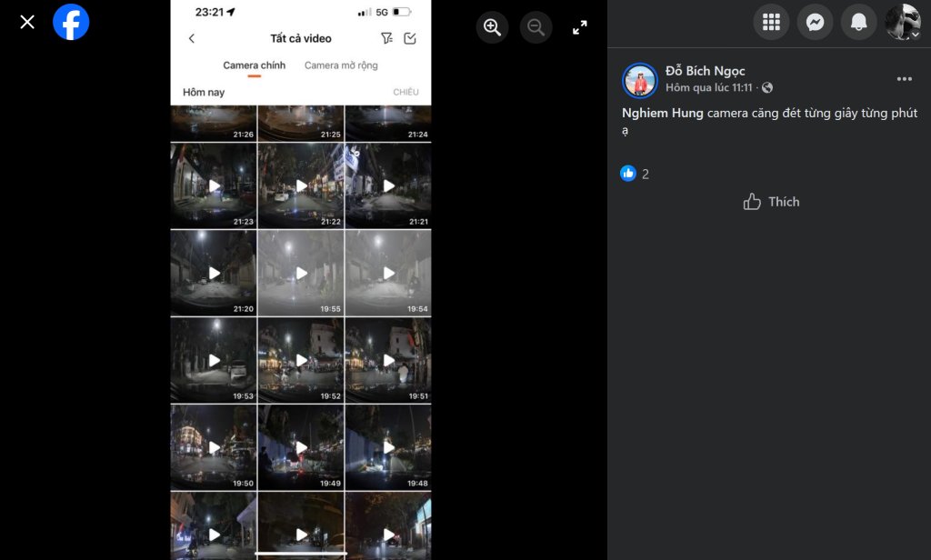This screenshot has width=931, height=560.
Task: Close the photo viewer with X
Action: [27, 22]
